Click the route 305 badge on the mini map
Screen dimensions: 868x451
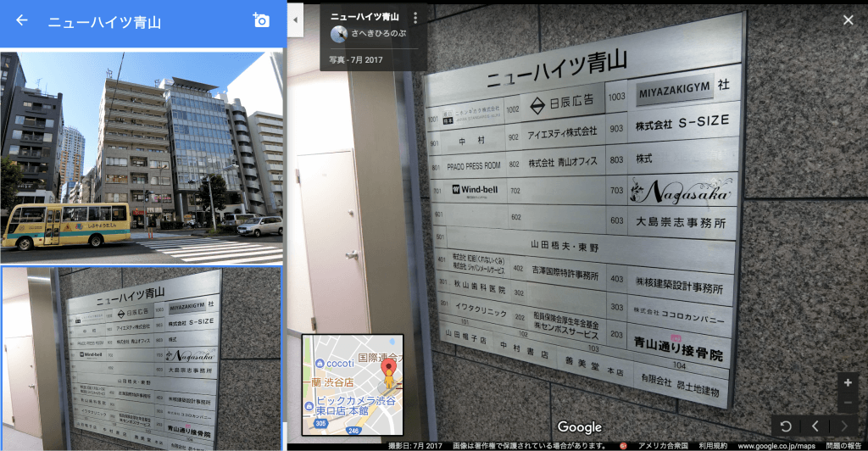320,423
